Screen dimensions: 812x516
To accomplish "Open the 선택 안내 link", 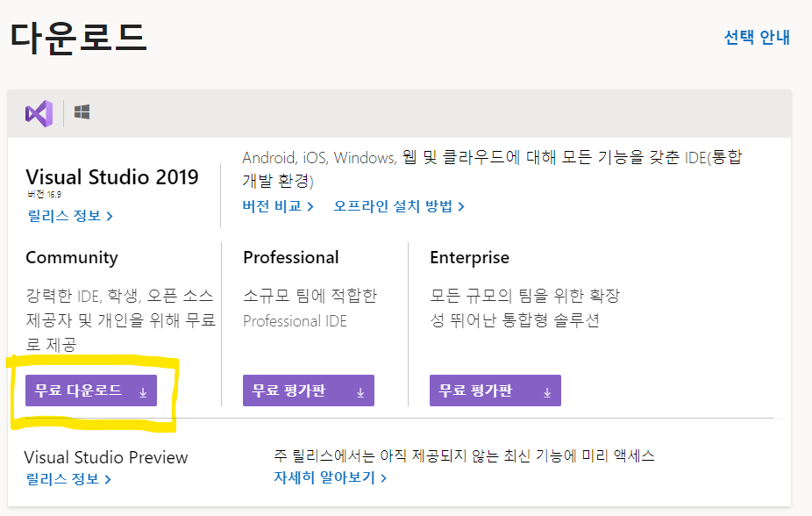I will 757,38.
